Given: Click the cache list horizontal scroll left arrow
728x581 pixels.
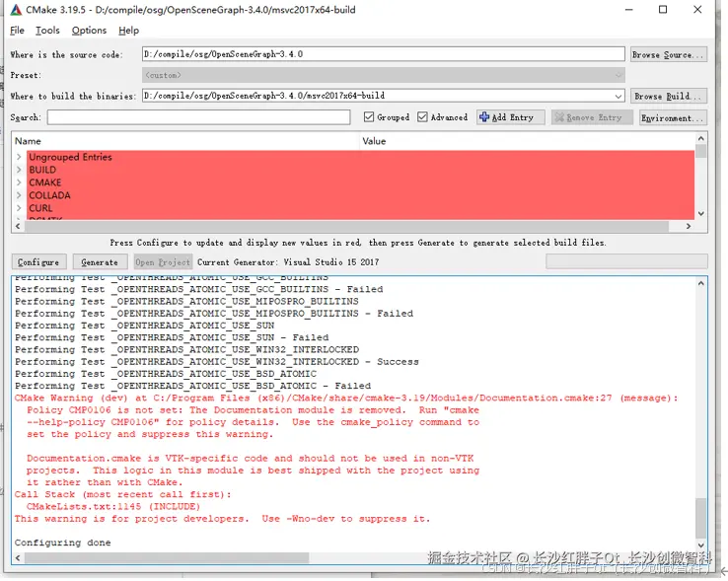Looking at the screenshot, I should coord(18,226).
